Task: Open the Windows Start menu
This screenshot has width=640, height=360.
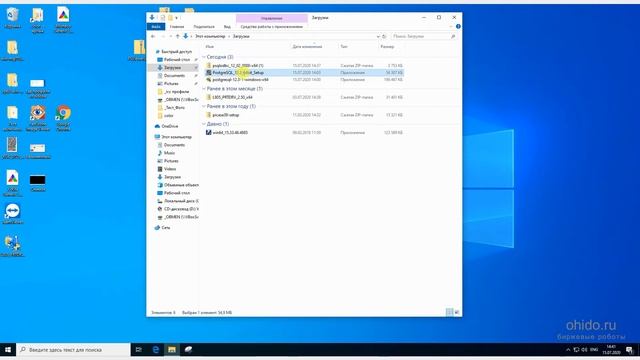Action: tap(8, 350)
